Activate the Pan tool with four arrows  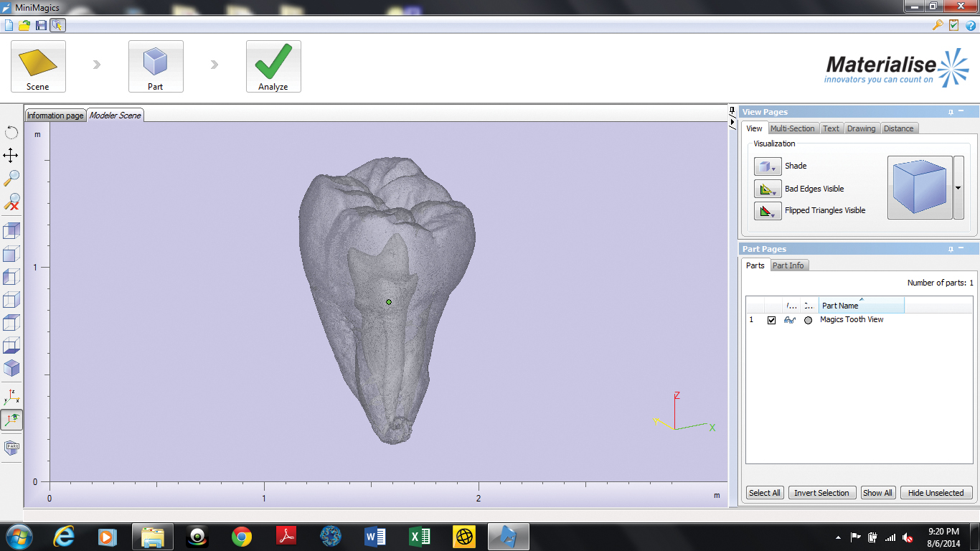[x=11, y=155]
